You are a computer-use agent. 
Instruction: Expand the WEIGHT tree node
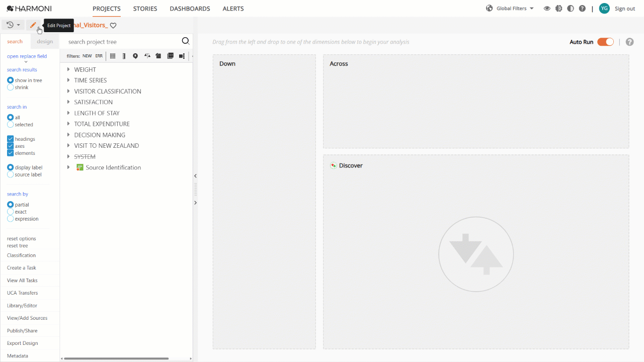[x=68, y=69]
